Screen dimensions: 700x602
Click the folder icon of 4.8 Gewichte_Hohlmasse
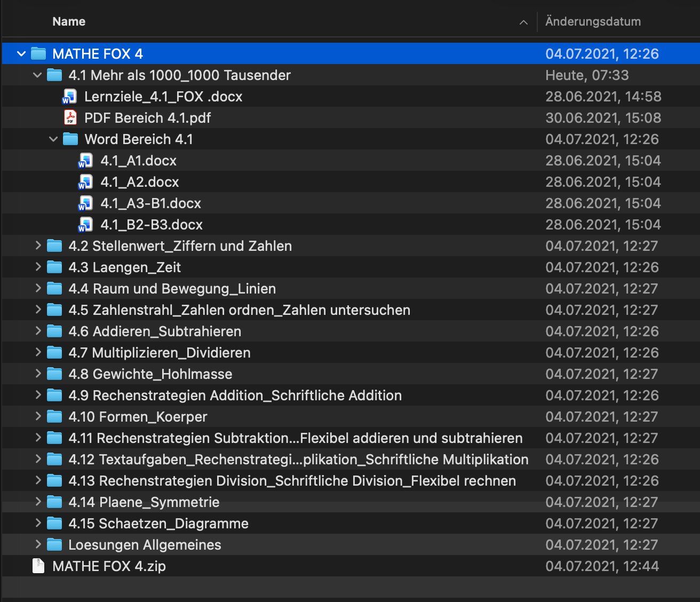pos(54,374)
